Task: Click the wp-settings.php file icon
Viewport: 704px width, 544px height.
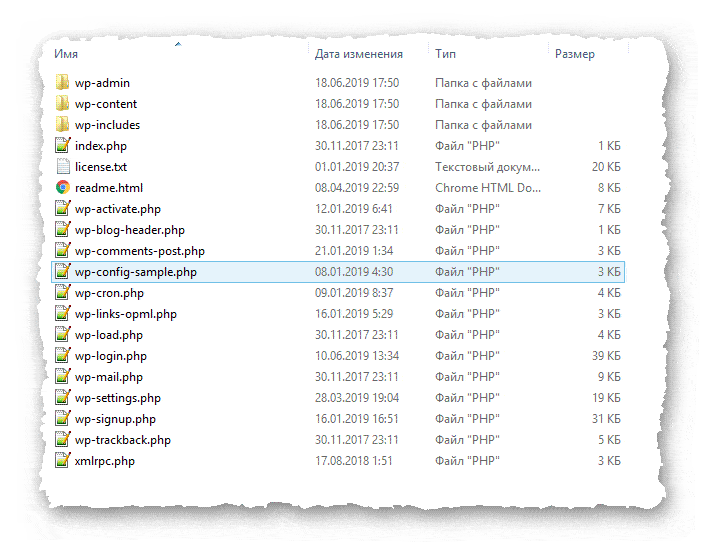Action: [63, 397]
